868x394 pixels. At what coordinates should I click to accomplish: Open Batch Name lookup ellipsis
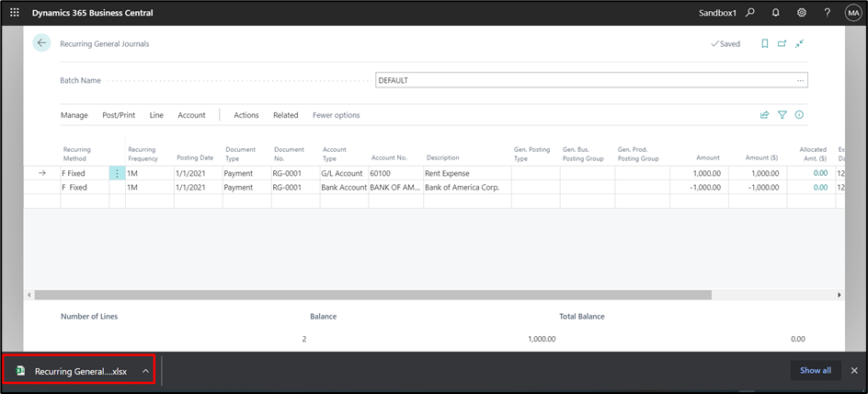[x=800, y=80]
